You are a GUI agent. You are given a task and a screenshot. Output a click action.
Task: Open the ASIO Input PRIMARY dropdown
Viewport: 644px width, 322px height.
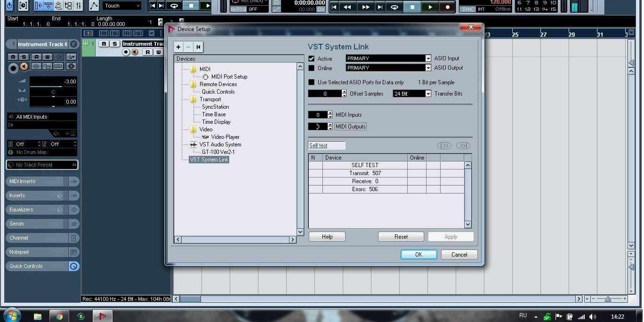click(x=388, y=58)
